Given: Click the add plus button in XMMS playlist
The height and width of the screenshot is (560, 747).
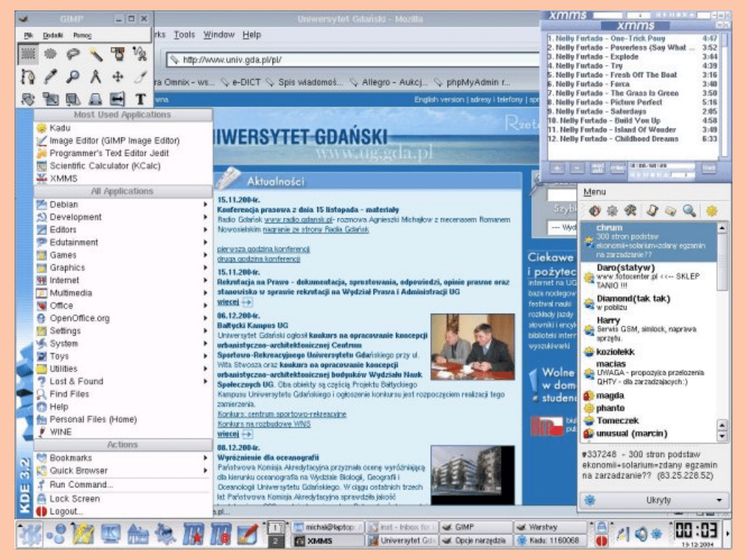Looking at the screenshot, I should pyautogui.click(x=557, y=168).
